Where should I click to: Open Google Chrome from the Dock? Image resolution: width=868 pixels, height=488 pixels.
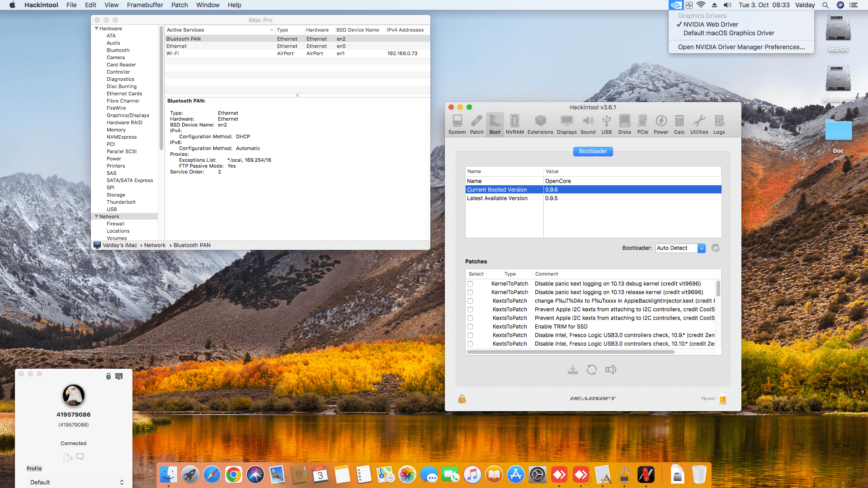tap(234, 475)
